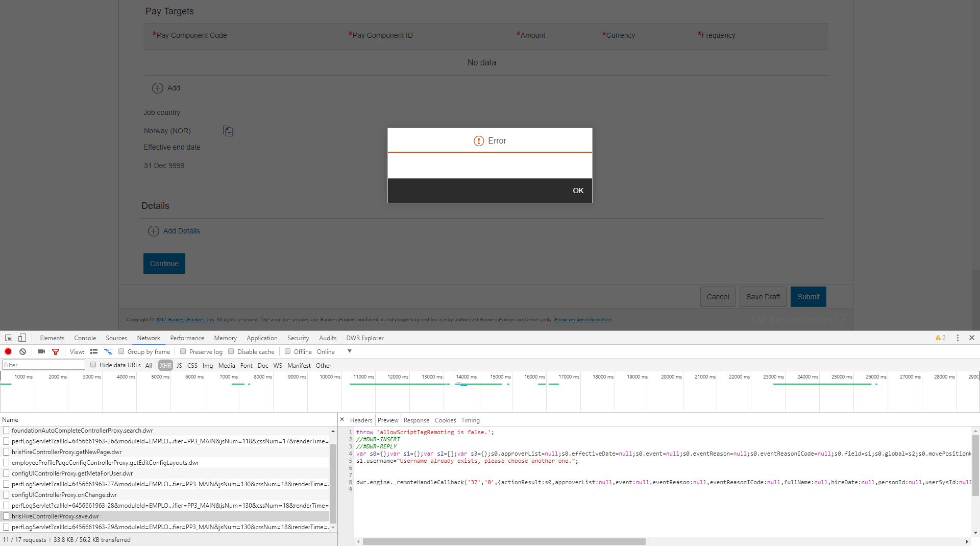Tick the checkbox for foundationAutoCompleteControllerProxy.search.dwr
The height and width of the screenshot is (546, 980).
point(6,431)
